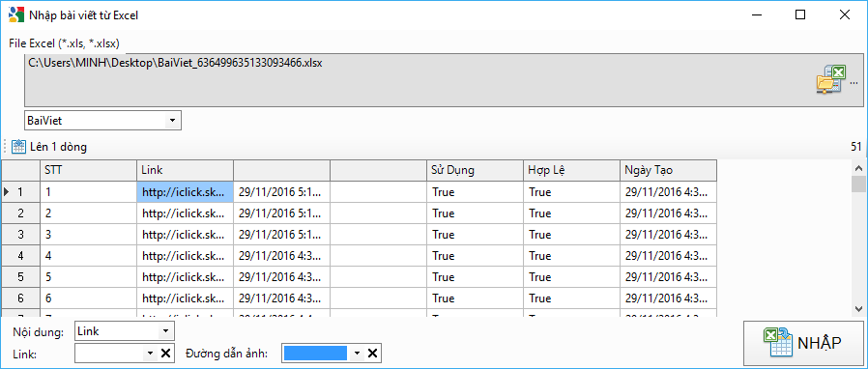Select row header 3 in grid

point(20,235)
